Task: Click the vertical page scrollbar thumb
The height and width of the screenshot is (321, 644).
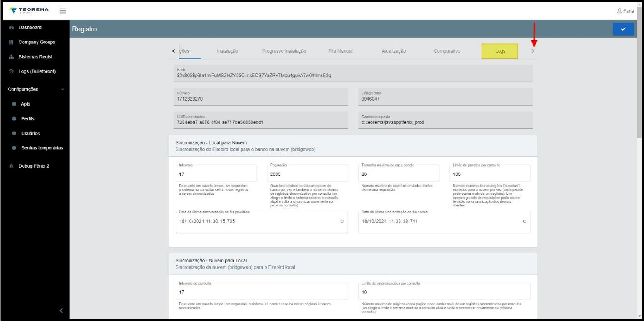Action: [639, 72]
